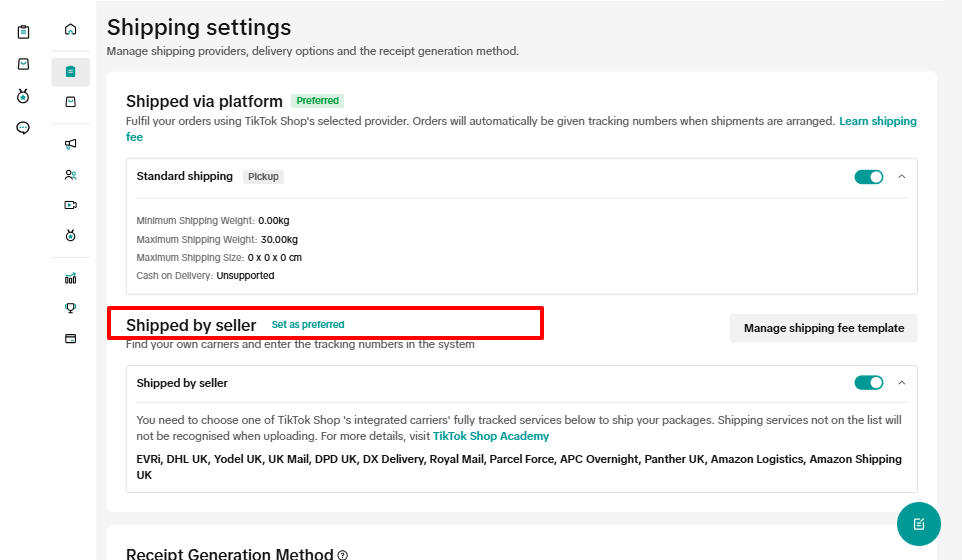This screenshot has width=962, height=560.
Task: Open the shopping bag products icon in the sidebar
Action: tap(70, 102)
